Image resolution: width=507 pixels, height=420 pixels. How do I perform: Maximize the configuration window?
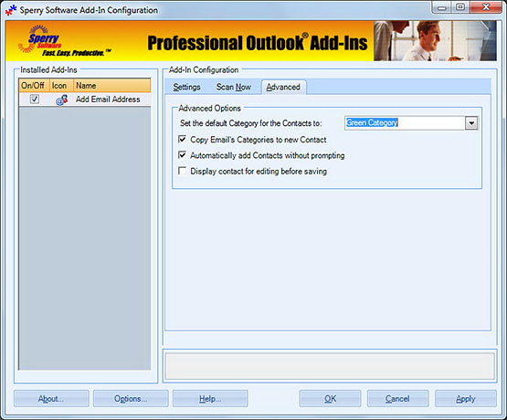tap(460, 7)
